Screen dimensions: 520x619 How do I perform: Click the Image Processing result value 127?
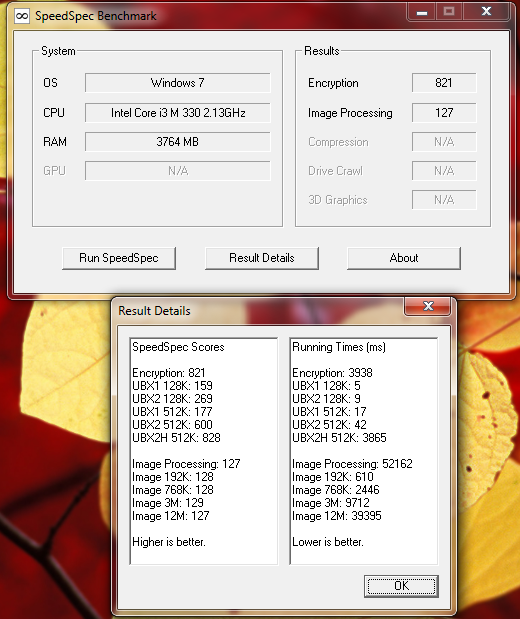(444, 113)
